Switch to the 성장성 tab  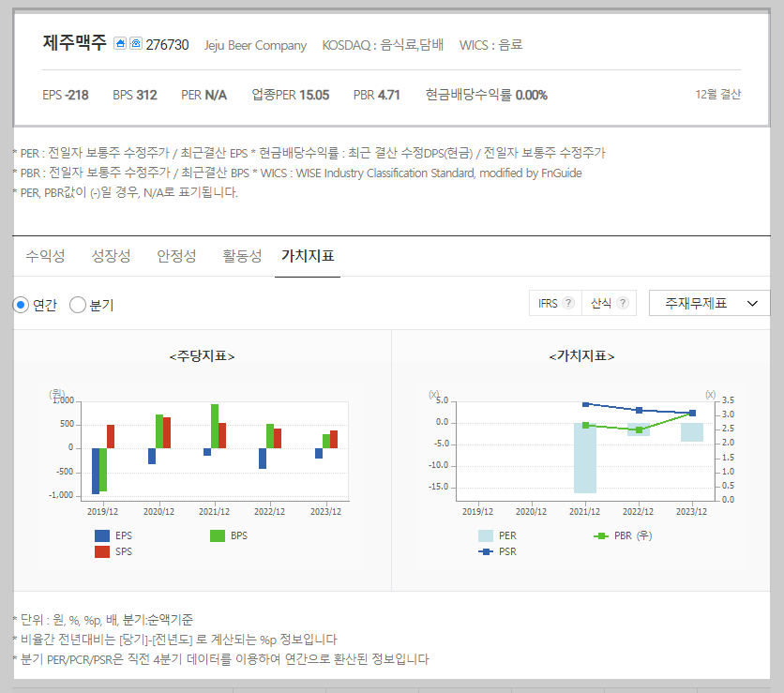pyautogui.click(x=111, y=256)
